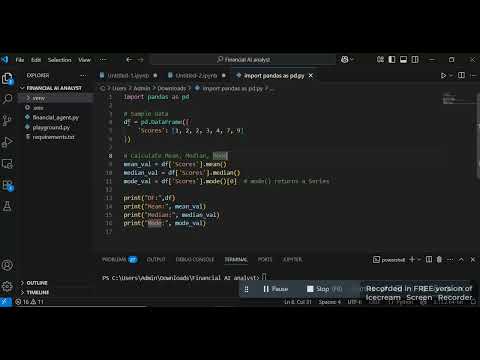Stop the Icecream screen recording
Viewport: 480px width, 360px height.
[324, 289]
